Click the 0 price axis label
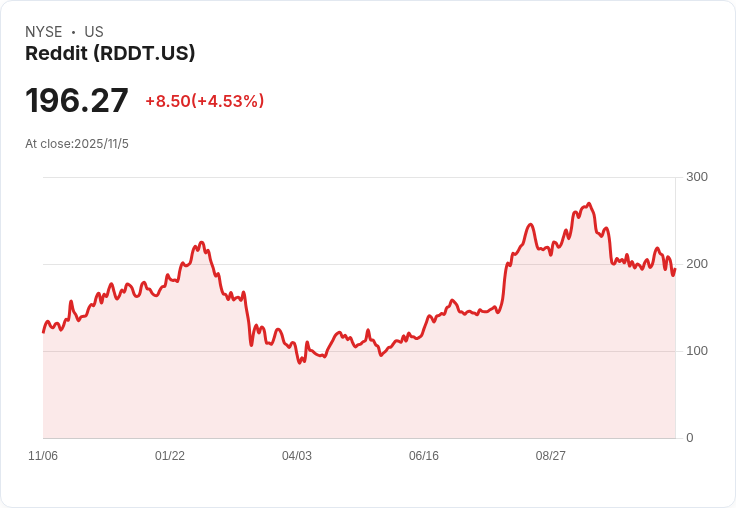This screenshot has height=508, width=736. (x=690, y=438)
